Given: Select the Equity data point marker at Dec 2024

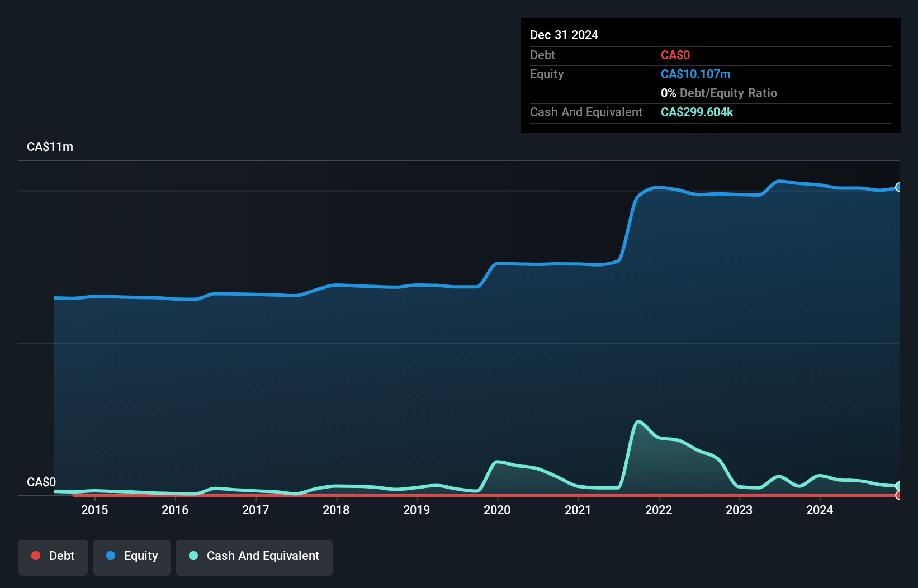Looking at the screenshot, I should [x=899, y=187].
